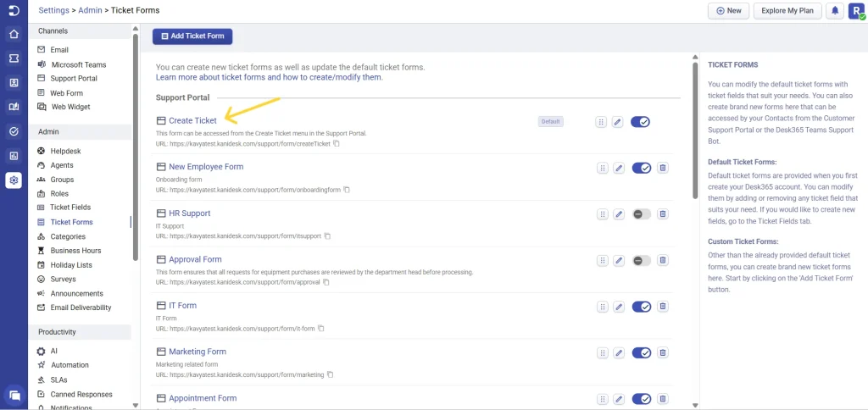This screenshot has width=868, height=410.
Task: Open Agents in Admin section
Action: click(61, 165)
